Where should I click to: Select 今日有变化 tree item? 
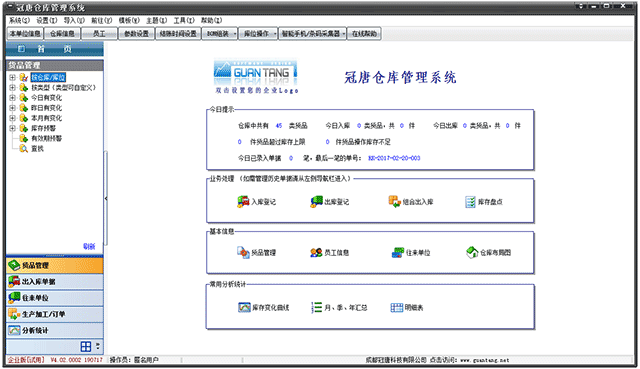[47, 98]
